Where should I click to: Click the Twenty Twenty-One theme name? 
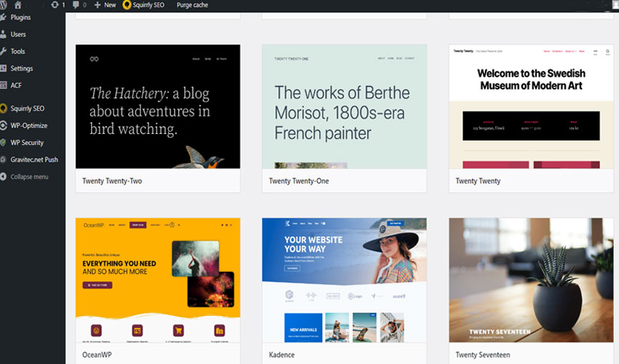[x=299, y=181]
